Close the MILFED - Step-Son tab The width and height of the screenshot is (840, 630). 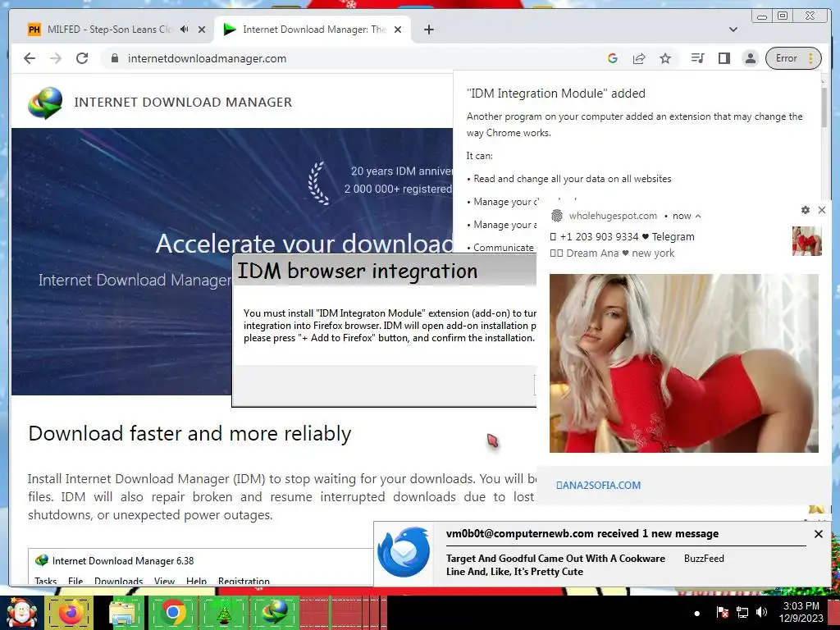[x=202, y=30]
